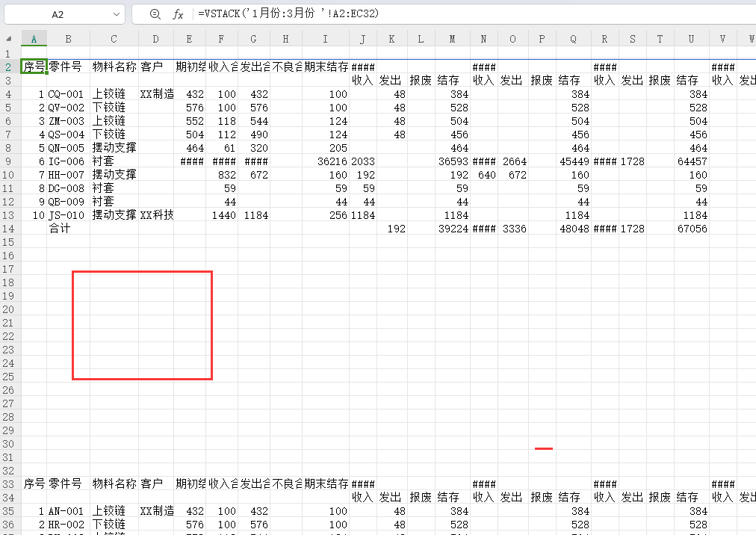Click part number CQ-001
The width and height of the screenshot is (756, 535).
coord(69,94)
